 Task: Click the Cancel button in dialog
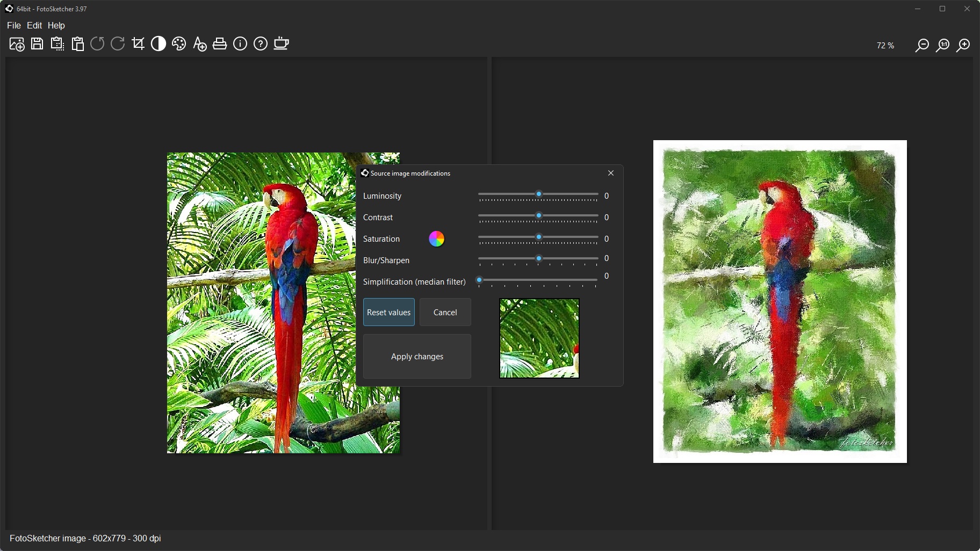click(445, 312)
